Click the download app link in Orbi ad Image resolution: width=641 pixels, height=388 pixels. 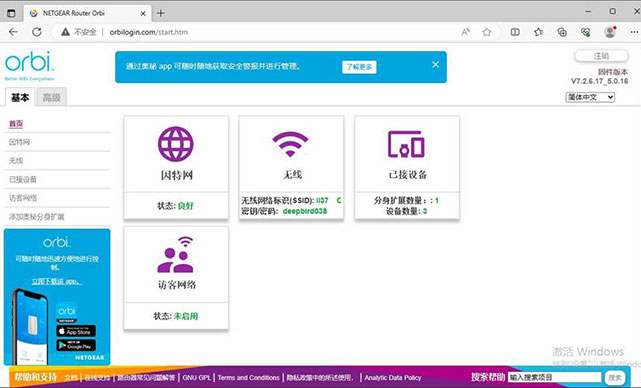[x=57, y=281]
